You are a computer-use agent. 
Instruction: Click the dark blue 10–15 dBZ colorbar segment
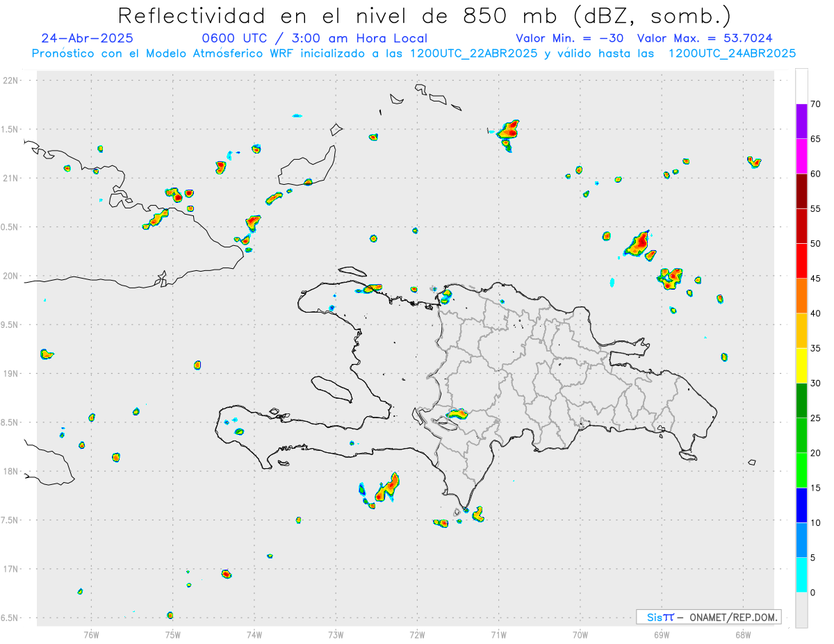(801, 506)
